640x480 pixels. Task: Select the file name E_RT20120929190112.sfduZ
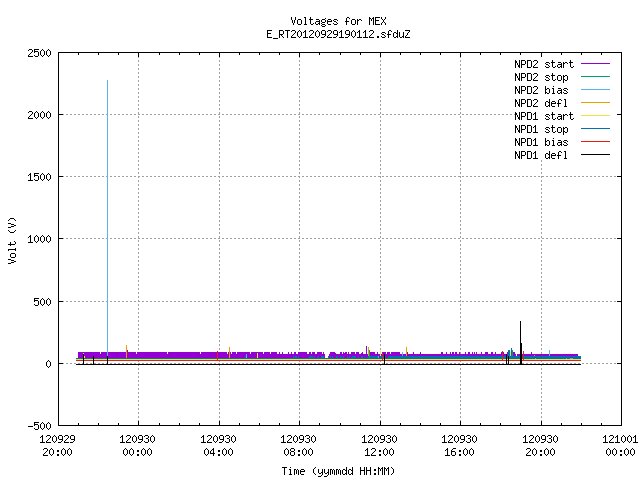click(x=338, y=34)
